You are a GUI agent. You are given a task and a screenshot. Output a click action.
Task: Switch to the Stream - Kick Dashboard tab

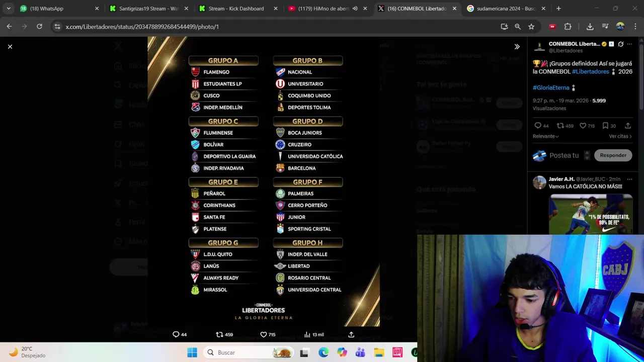pyautogui.click(x=238, y=9)
